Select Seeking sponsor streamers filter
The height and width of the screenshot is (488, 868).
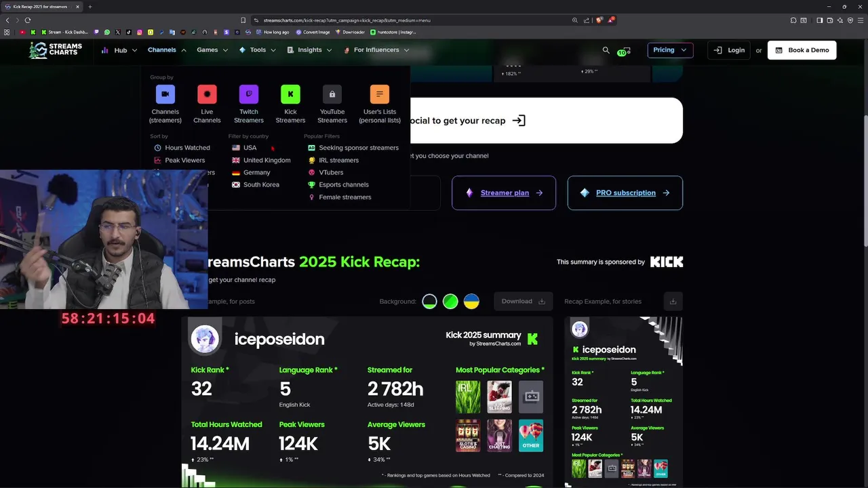coord(353,148)
